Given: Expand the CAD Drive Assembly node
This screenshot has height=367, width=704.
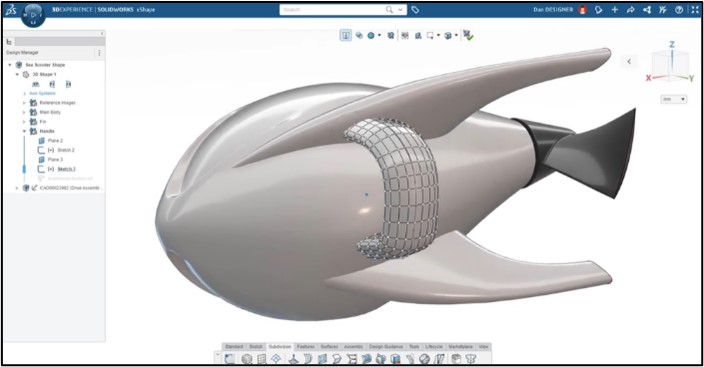Looking at the screenshot, I should (x=17, y=188).
